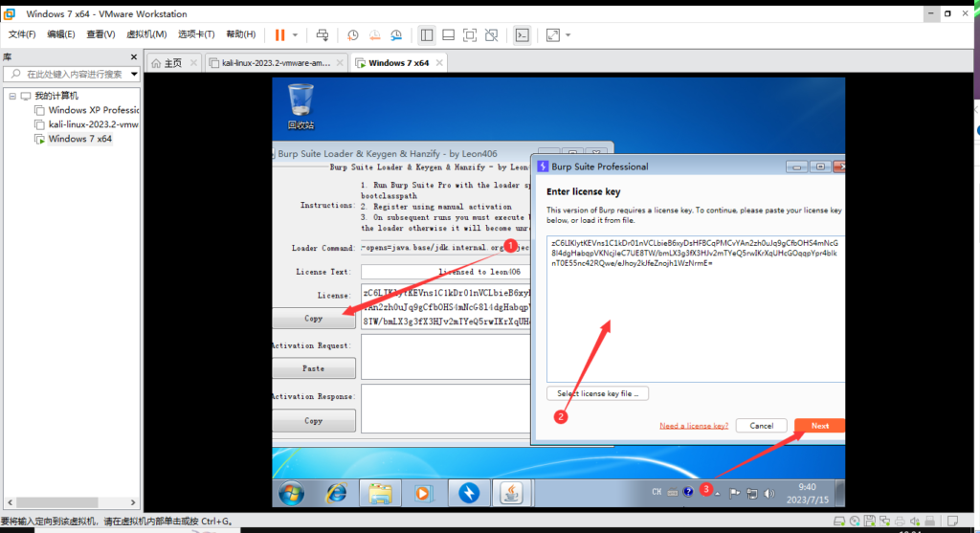980x533 pixels.
Task: Collapse the 我的计算机 tree node
Action: pyautogui.click(x=12, y=97)
